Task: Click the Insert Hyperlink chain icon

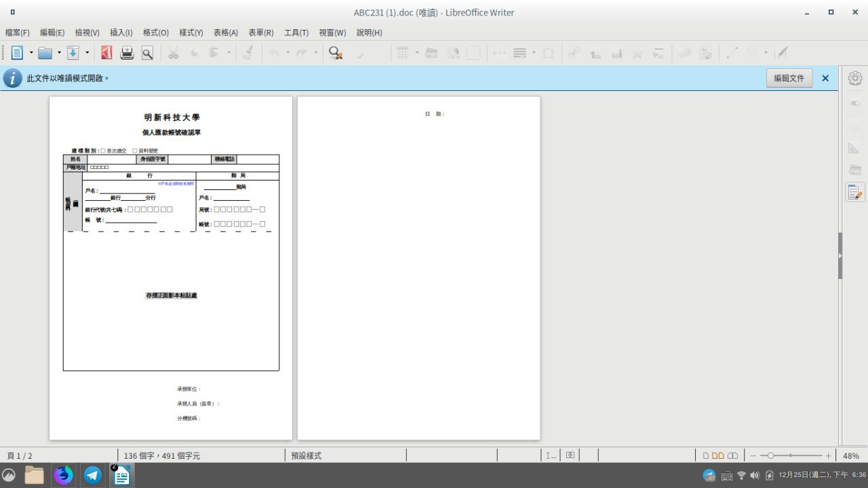Action: (574, 53)
